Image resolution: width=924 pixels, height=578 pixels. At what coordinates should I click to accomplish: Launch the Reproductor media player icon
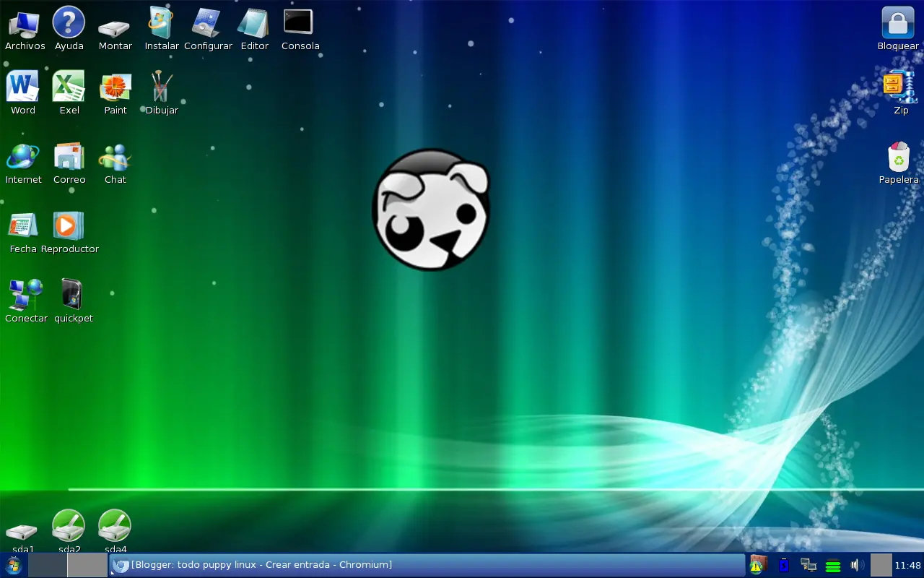tap(69, 225)
